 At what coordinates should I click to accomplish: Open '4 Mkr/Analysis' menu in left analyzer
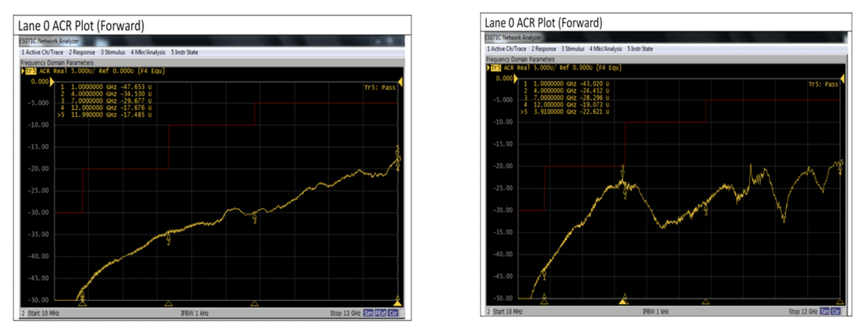coord(148,52)
